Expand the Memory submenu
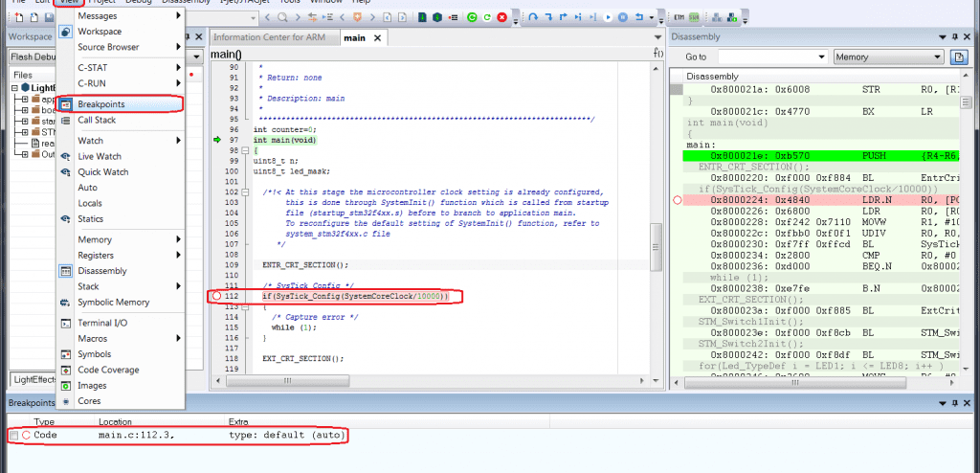The height and width of the screenshot is (473, 980). point(120,239)
